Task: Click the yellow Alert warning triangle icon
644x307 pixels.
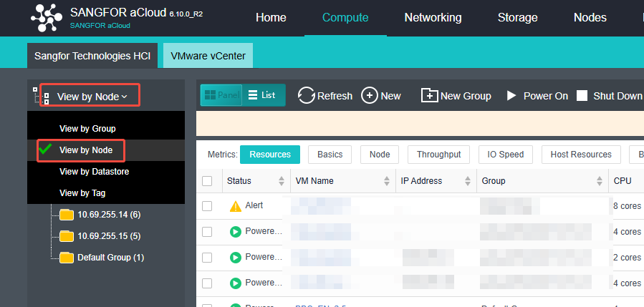Action: pos(236,206)
